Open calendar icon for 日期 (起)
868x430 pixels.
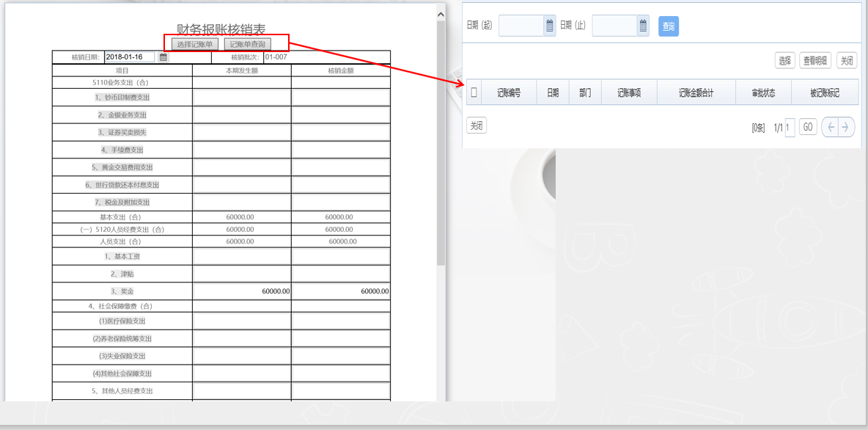point(550,26)
